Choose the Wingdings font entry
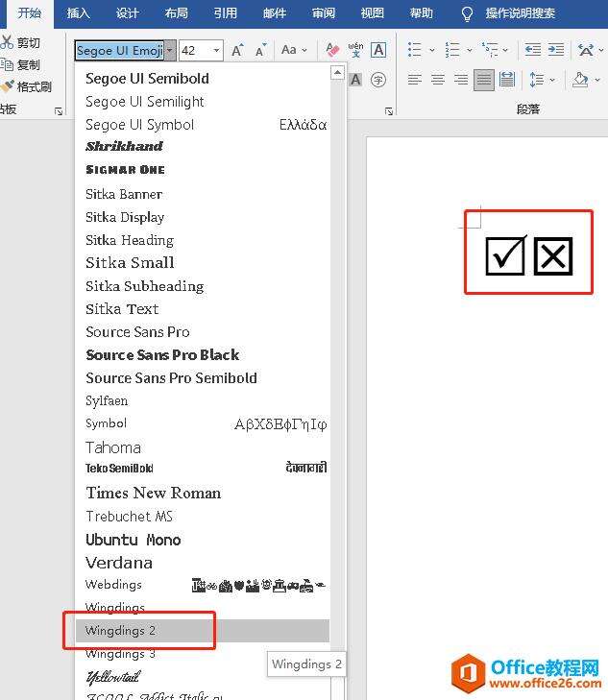This screenshot has width=608, height=700. 203,608
